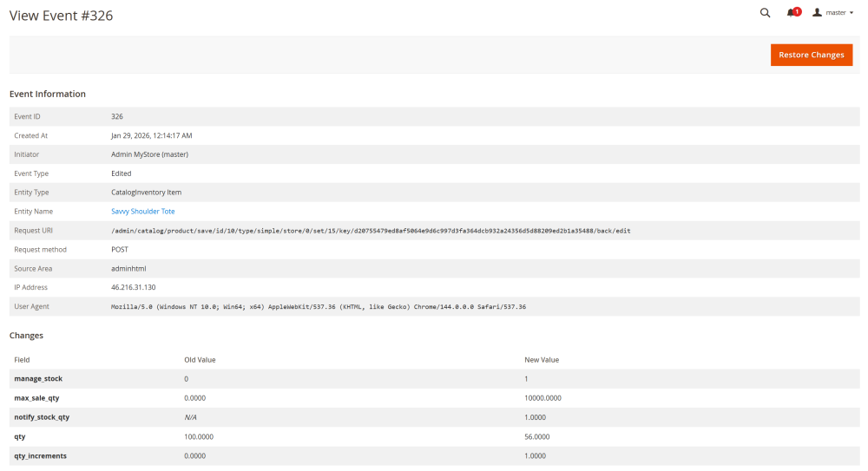Click the qty_increments field name

[x=41, y=456]
